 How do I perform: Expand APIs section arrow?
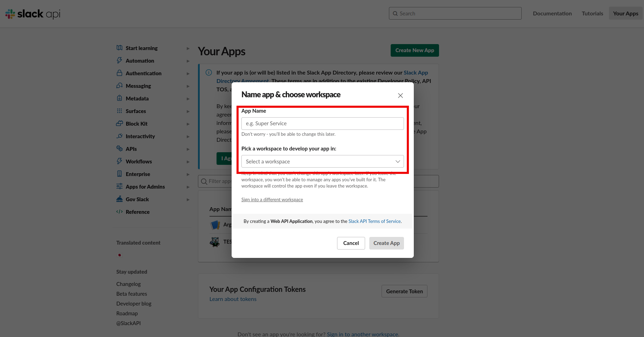(x=188, y=149)
